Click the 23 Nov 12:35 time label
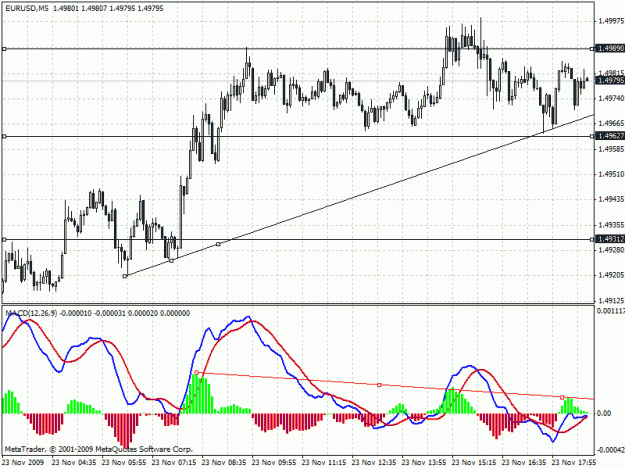 pos(374,463)
